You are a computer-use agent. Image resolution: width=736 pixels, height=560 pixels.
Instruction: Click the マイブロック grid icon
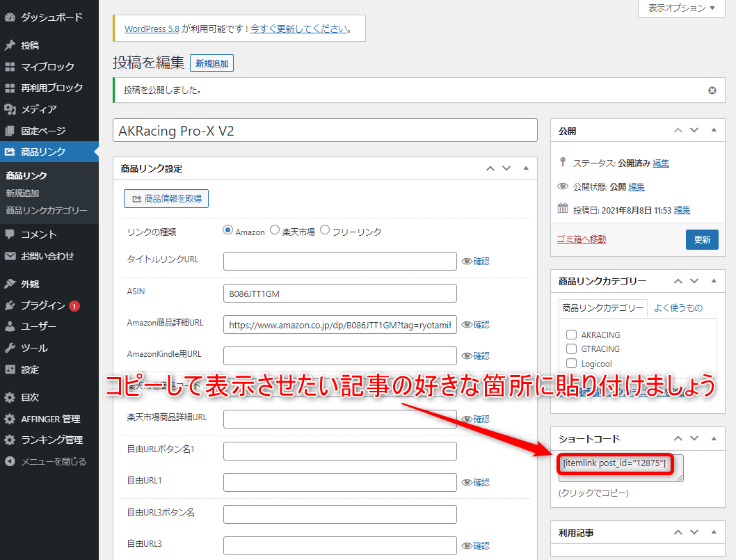coord(10,67)
